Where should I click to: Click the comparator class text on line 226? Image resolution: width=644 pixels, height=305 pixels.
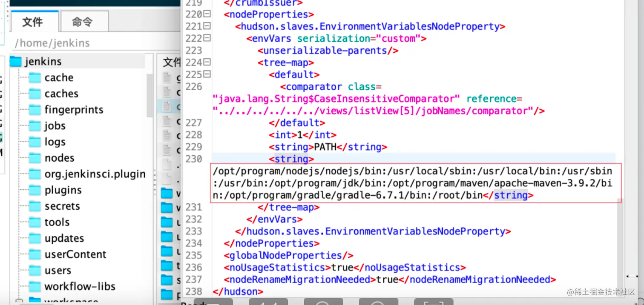331,87
